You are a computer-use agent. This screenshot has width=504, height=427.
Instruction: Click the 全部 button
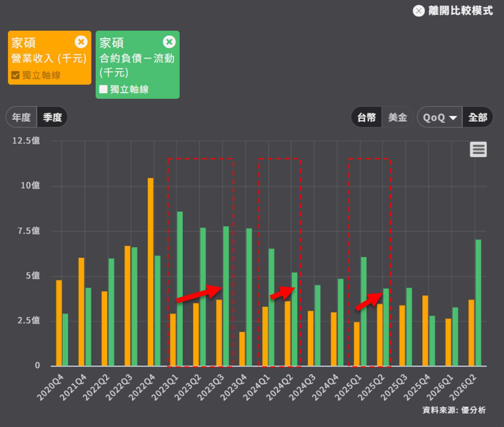coord(477,117)
